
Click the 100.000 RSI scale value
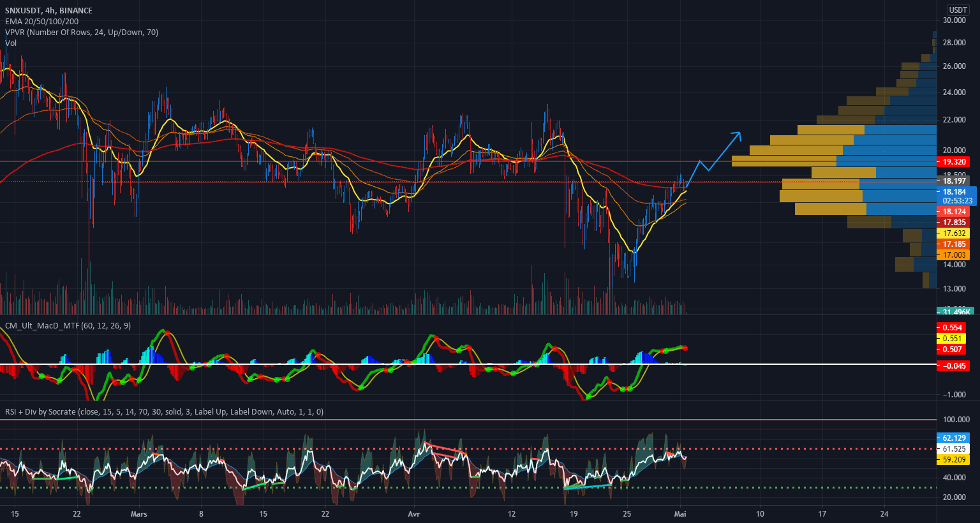pyautogui.click(x=956, y=419)
